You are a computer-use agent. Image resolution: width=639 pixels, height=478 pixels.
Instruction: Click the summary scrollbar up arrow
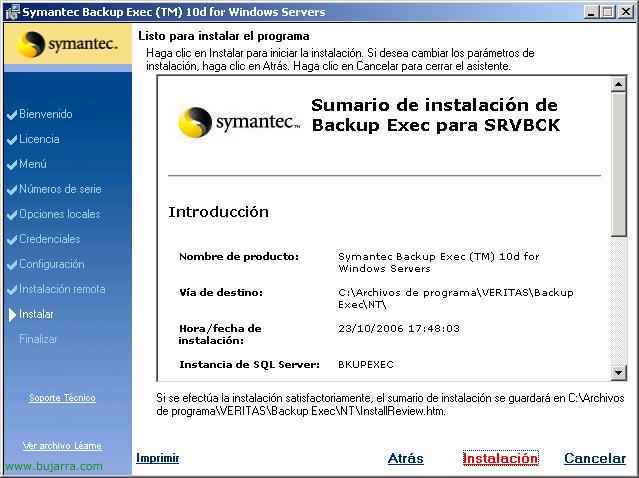pyautogui.click(x=618, y=84)
